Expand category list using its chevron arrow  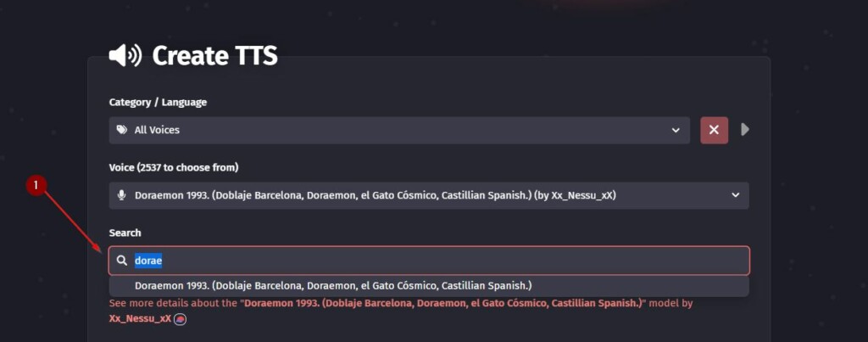coord(676,130)
